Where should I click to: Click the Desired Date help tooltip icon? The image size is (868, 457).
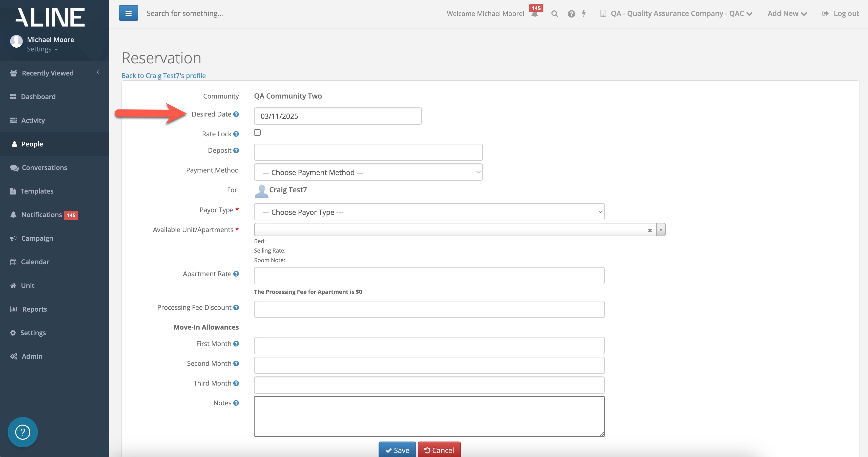(x=236, y=114)
